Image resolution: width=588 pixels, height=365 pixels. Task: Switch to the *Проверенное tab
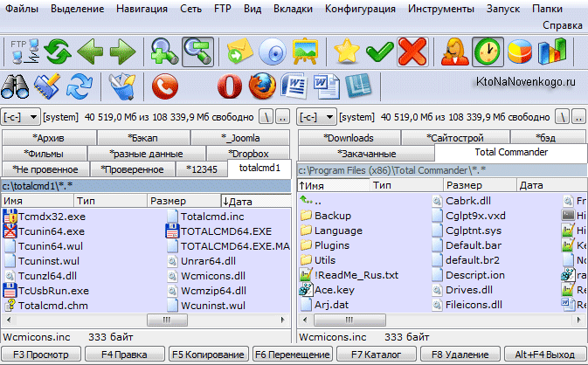(x=133, y=169)
